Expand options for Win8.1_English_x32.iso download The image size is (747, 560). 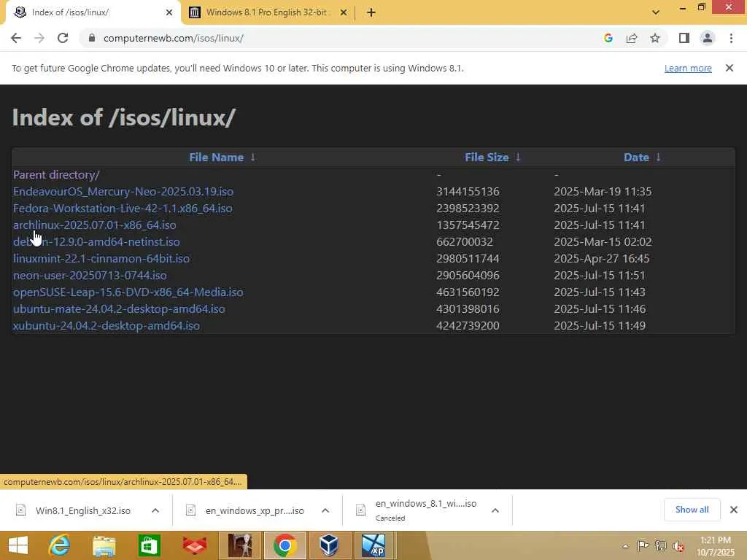[x=155, y=510]
